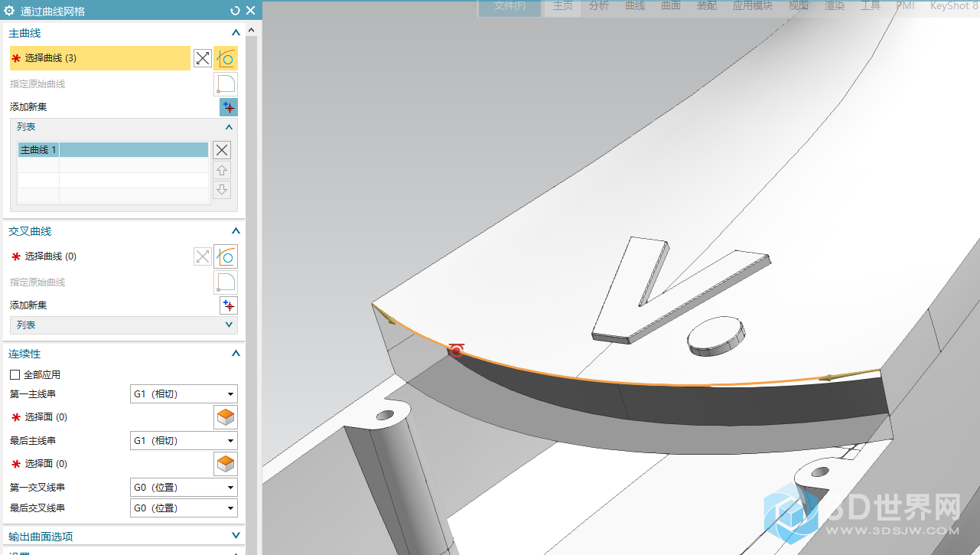
Task: Select 主曲线 1 row in list
Action: click(x=113, y=150)
